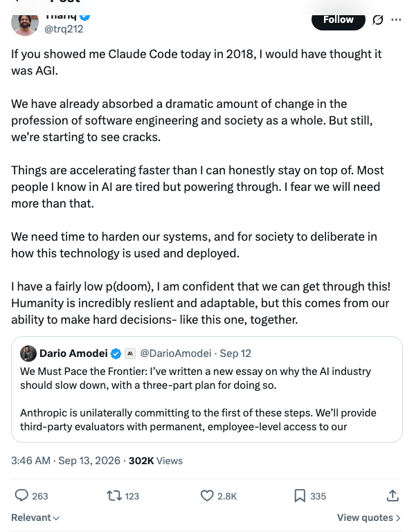The height and width of the screenshot is (532, 414).
Task: Open View quotes link
Action: [x=369, y=517]
